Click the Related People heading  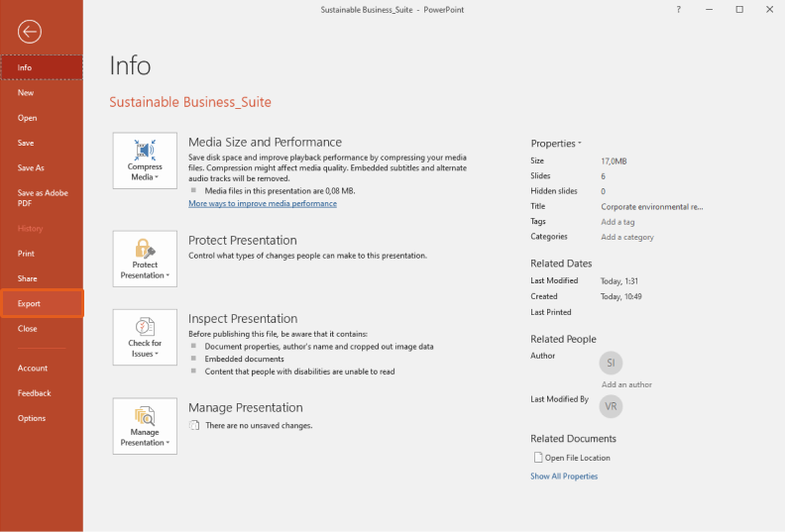tap(563, 339)
